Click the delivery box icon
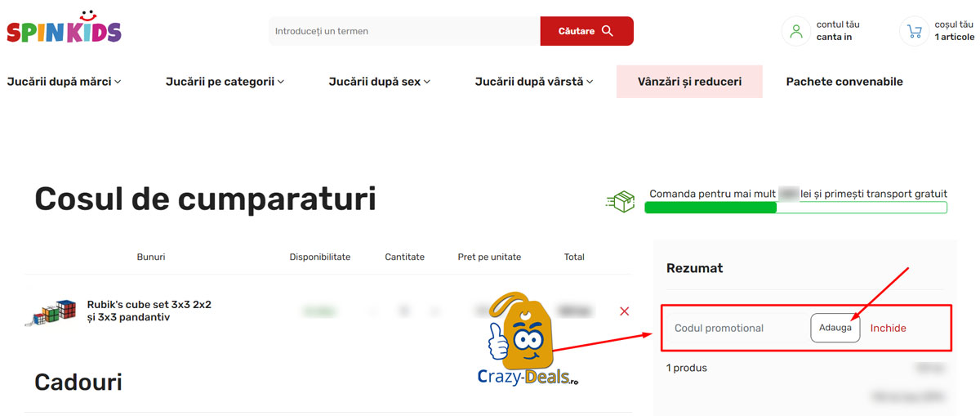Screen dimensions: 980x416 click(x=621, y=201)
